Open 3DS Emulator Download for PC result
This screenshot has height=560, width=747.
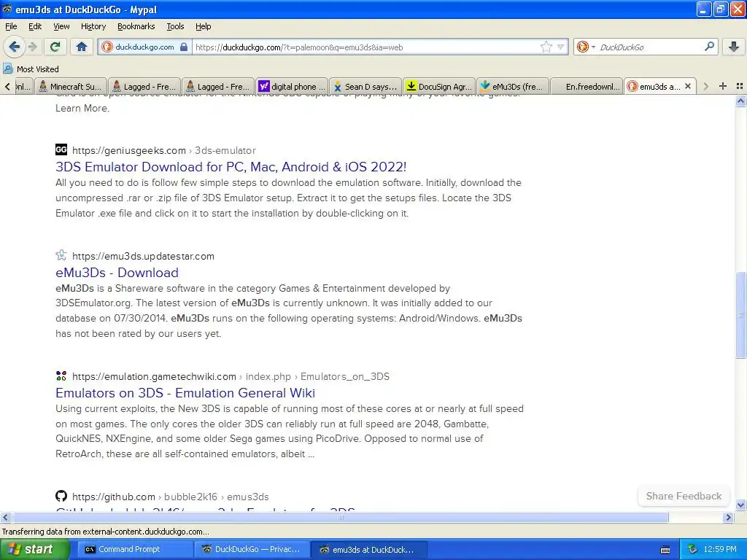click(231, 167)
